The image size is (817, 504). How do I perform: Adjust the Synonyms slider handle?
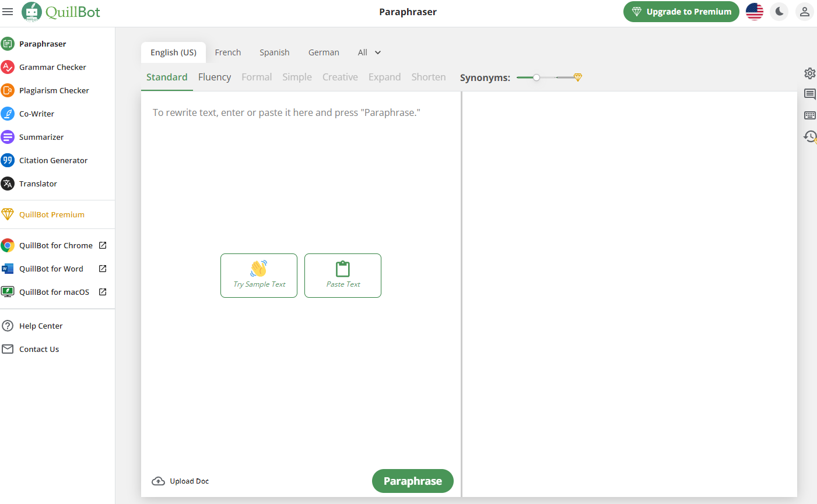point(537,77)
